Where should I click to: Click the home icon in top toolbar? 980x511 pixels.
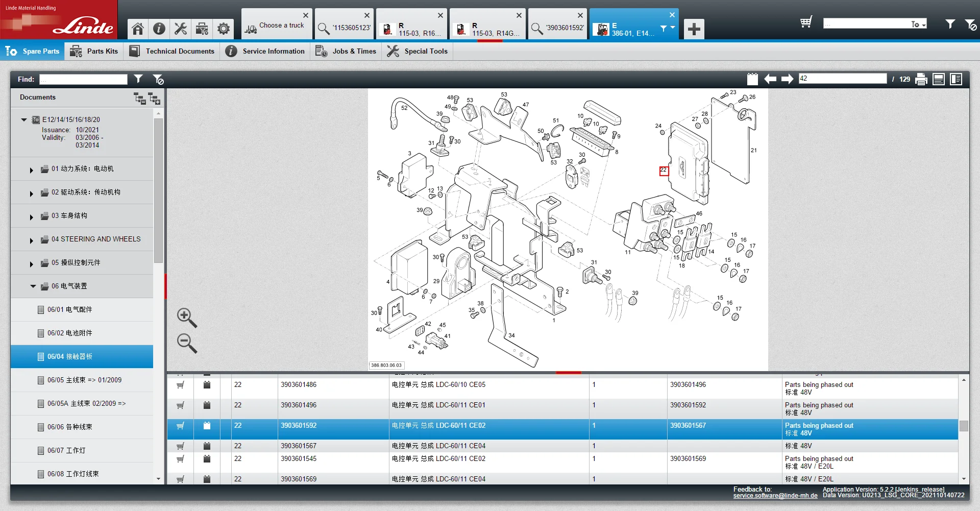pyautogui.click(x=138, y=29)
